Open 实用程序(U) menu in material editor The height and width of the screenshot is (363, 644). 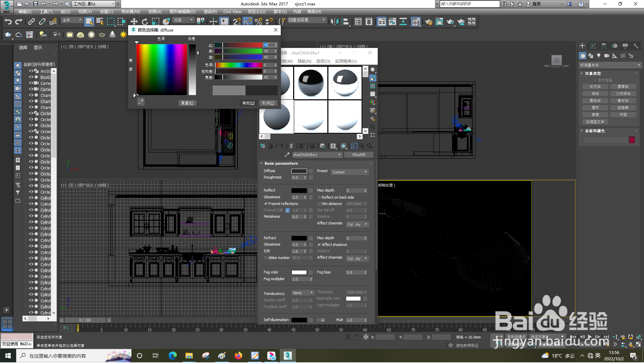(346, 61)
